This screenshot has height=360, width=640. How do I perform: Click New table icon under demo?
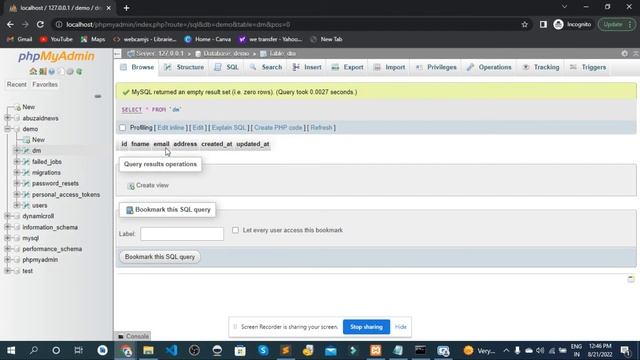(27, 140)
